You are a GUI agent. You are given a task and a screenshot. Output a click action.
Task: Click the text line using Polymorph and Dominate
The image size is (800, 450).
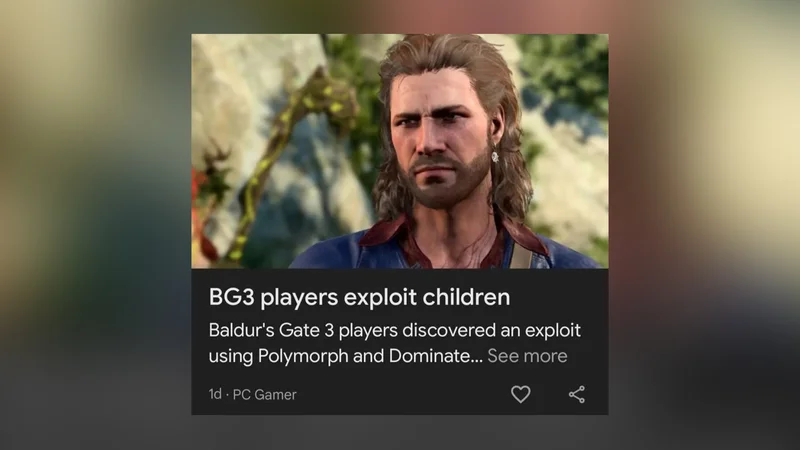coord(345,356)
